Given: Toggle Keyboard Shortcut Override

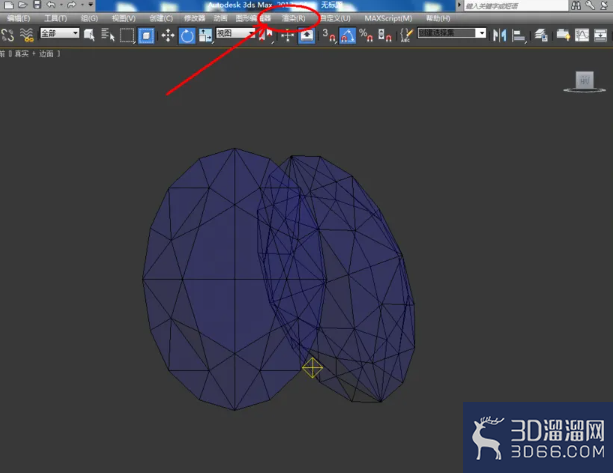Looking at the screenshot, I should (x=306, y=36).
